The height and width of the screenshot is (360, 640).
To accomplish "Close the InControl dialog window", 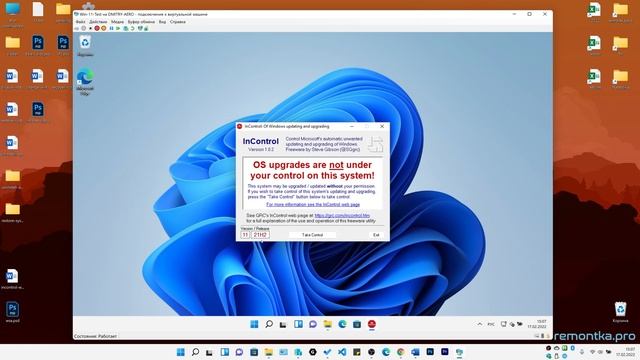I will (382, 127).
